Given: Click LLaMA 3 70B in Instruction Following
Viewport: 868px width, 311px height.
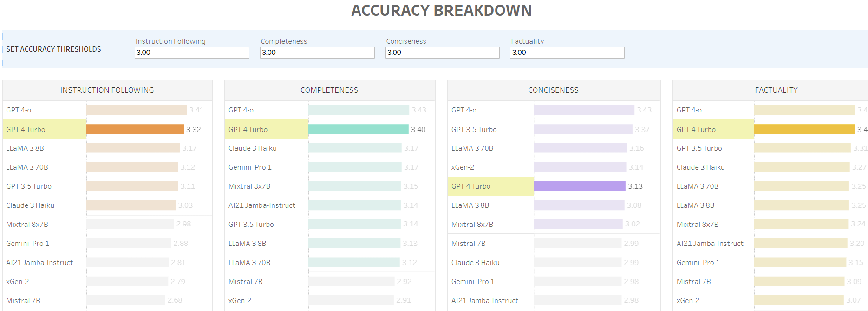Looking at the screenshot, I should (x=27, y=167).
